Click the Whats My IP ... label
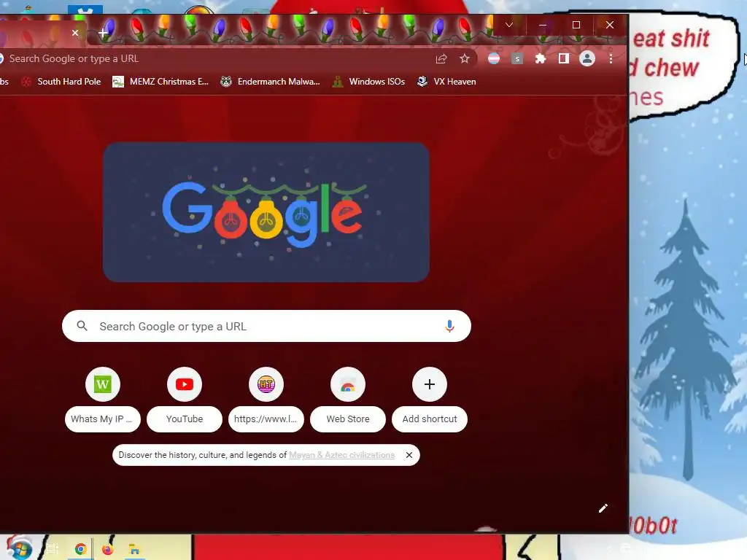 101,419
